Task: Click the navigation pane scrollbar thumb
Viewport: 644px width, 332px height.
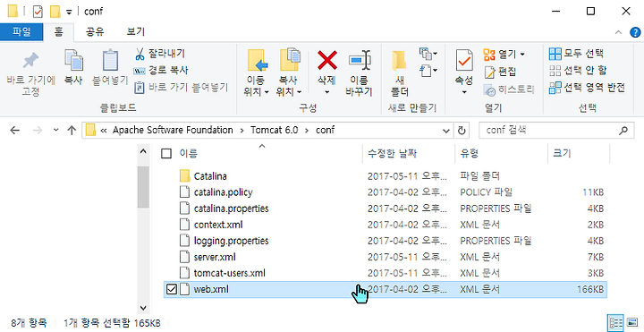Action: (x=143, y=187)
